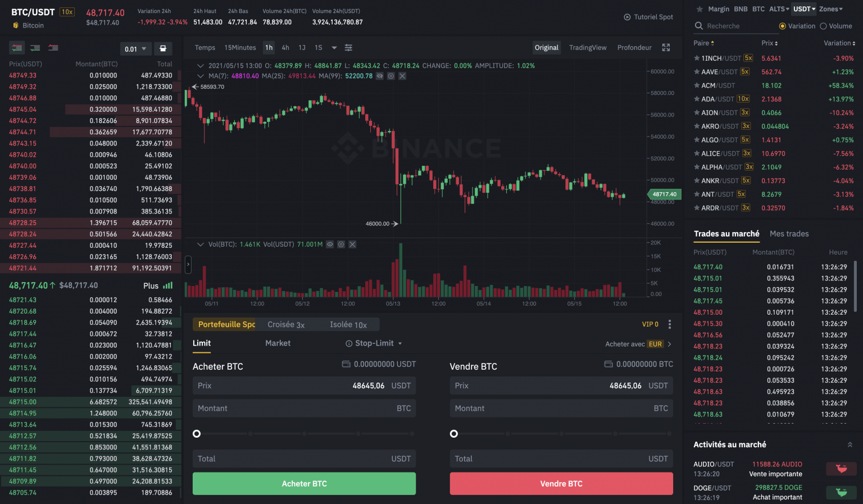This screenshot has width=863, height=504.
Task: Open Vol indicator settings icon
Action: tap(341, 244)
